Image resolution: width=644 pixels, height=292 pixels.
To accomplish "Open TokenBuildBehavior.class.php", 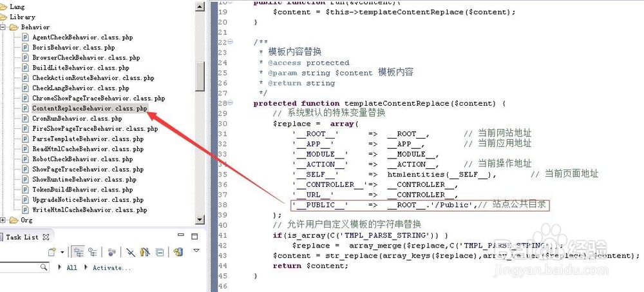I will (82, 190).
